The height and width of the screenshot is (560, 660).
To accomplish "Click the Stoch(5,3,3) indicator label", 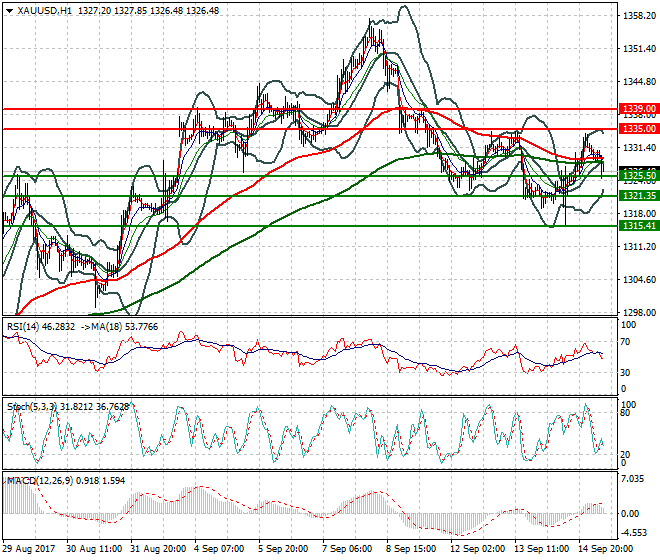I will (33, 407).
